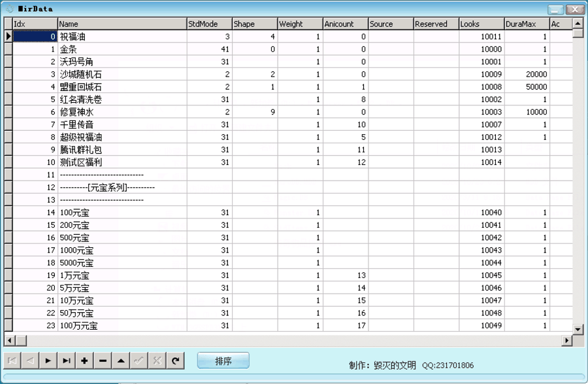
Task: Click the DuraMax column header
Action: 526,24
